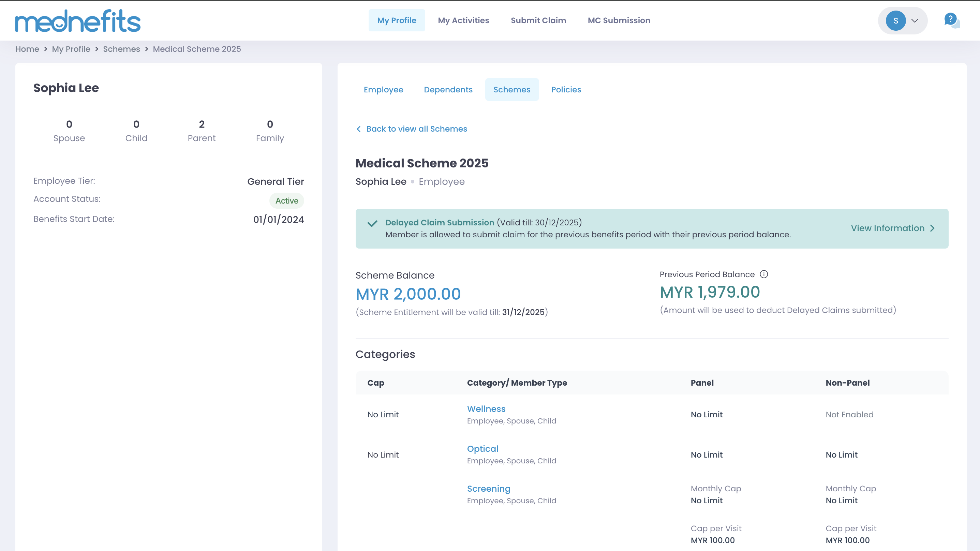Click Schemes in the breadcrumb
980x551 pixels.
click(x=121, y=49)
